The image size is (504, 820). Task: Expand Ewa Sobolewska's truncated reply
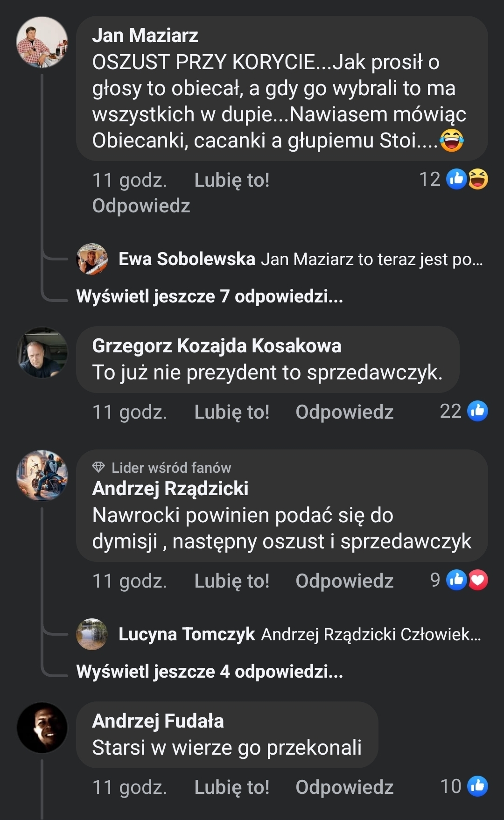(371, 259)
